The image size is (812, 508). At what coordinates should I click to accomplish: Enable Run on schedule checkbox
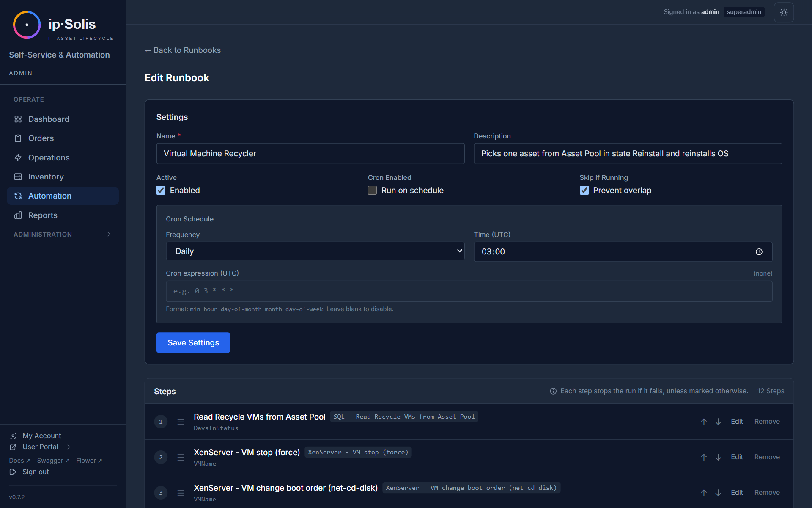(372, 190)
